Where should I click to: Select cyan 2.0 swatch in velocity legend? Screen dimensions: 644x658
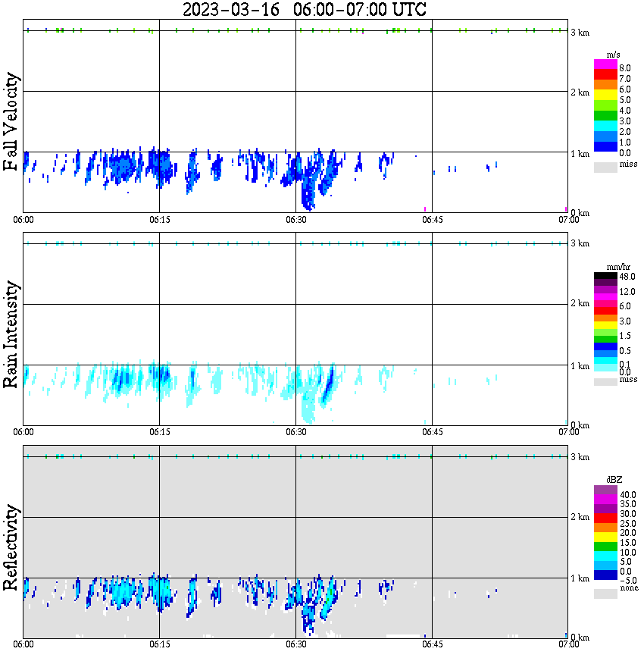[605, 126]
